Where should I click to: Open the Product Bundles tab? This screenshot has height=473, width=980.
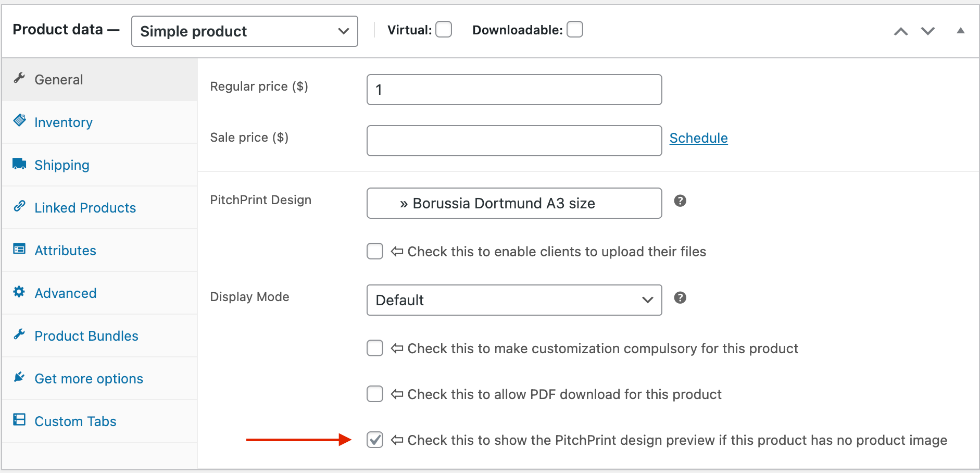(99, 336)
